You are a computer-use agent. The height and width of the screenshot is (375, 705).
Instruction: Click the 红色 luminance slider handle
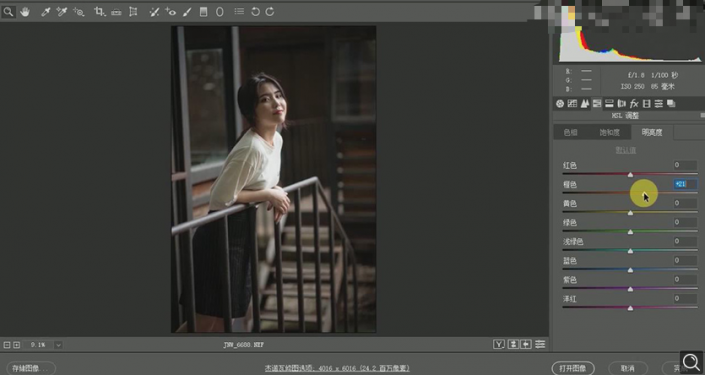pyautogui.click(x=630, y=174)
